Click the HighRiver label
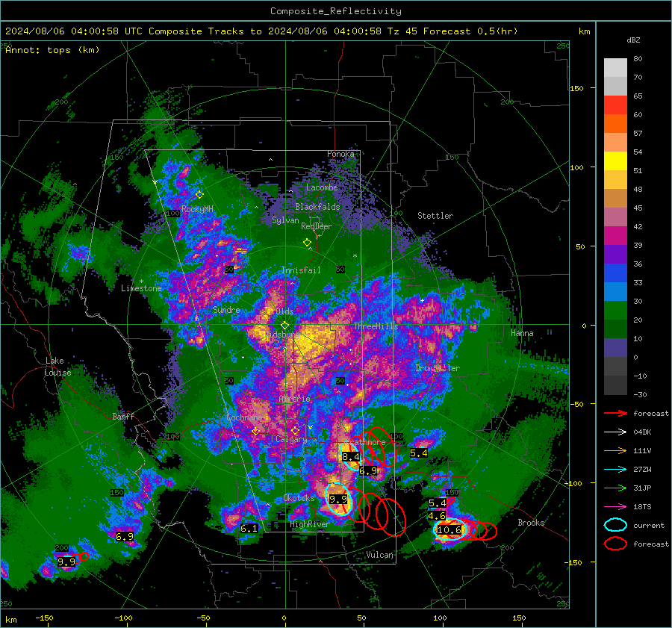Viewport: 672px width, 628px height. [x=309, y=524]
